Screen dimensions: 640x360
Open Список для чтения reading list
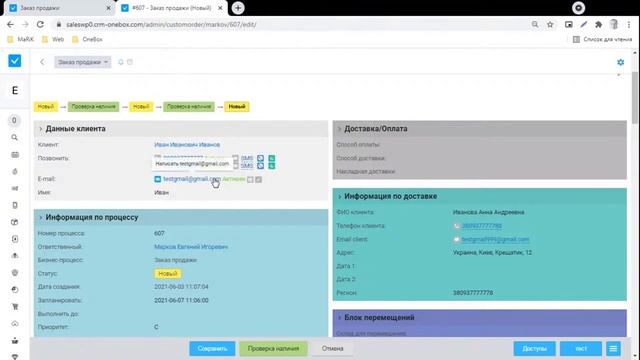coord(602,40)
